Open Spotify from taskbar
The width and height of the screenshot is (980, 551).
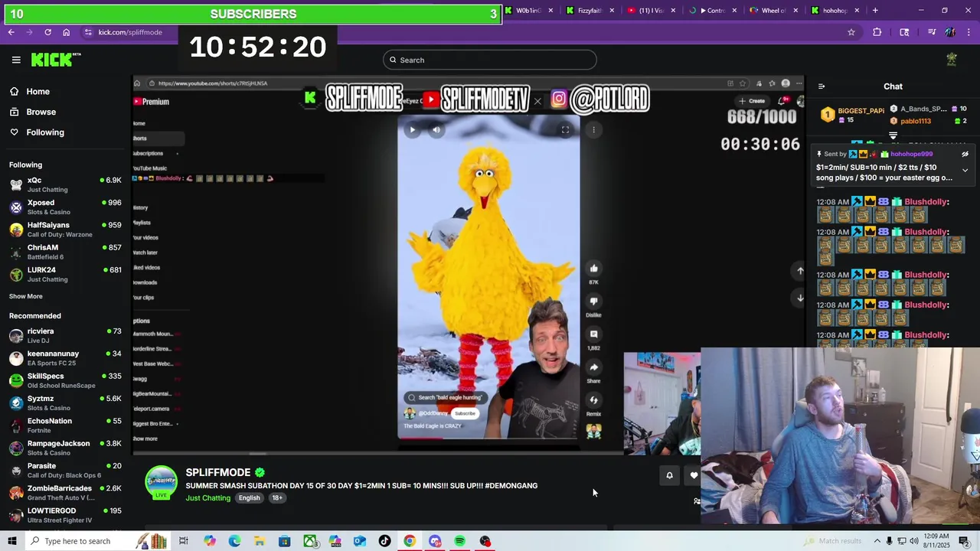[x=459, y=541]
